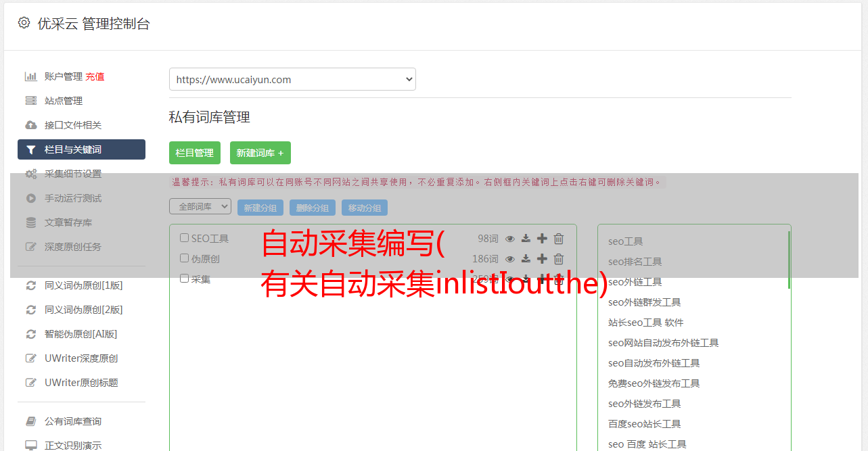Click the '98词' count in SEO工具 row
The height and width of the screenshot is (451, 868).
tap(488, 239)
